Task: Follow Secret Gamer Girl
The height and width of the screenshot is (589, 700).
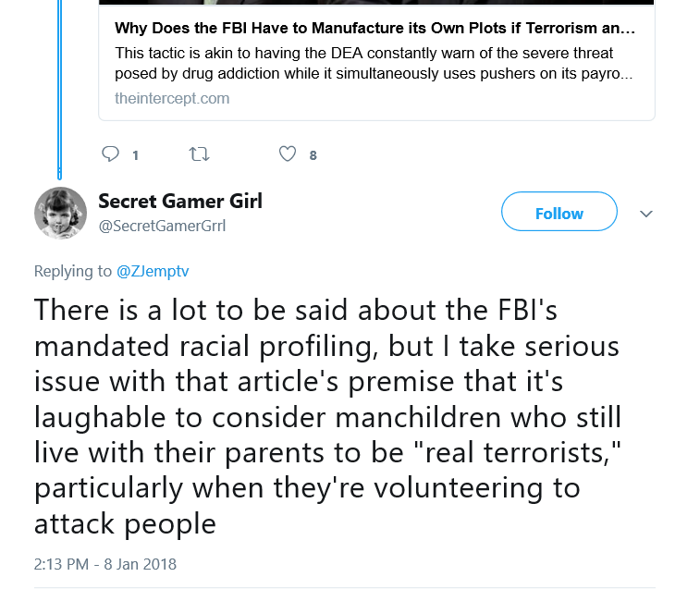Action: pyautogui.click(x=559, y=212)
